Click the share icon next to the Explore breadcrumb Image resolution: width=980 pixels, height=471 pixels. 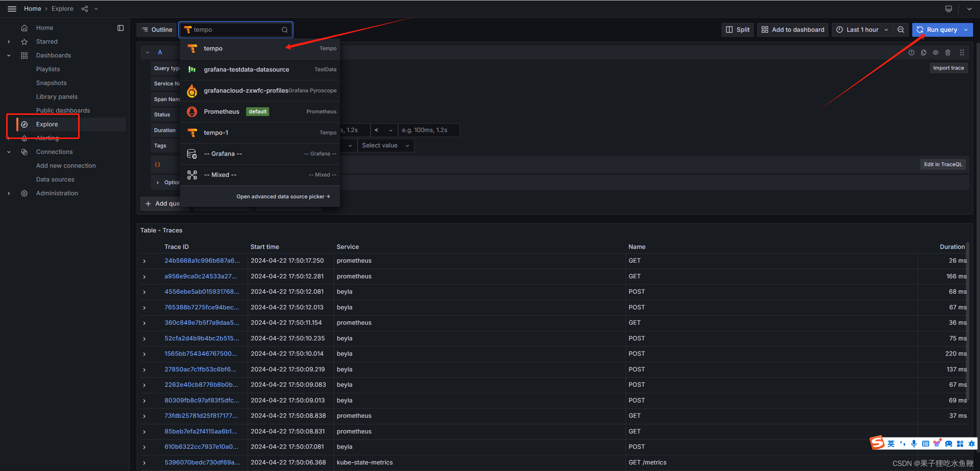(85, 8)
